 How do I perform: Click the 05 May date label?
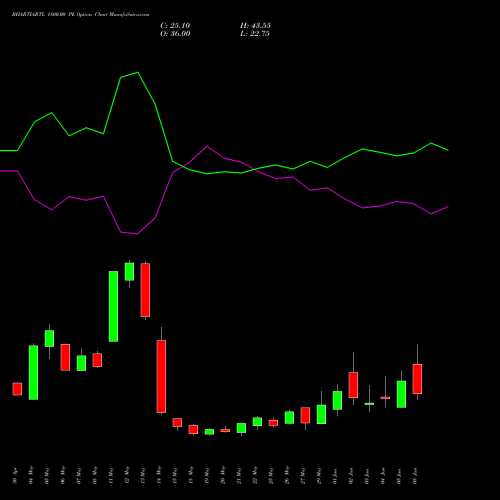[x=47, y=476]
